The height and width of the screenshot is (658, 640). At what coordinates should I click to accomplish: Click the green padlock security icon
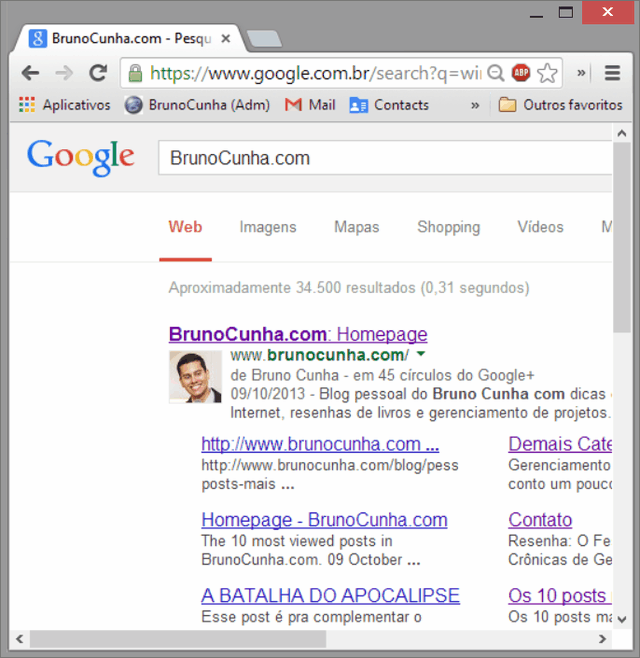tap(135, 73)
